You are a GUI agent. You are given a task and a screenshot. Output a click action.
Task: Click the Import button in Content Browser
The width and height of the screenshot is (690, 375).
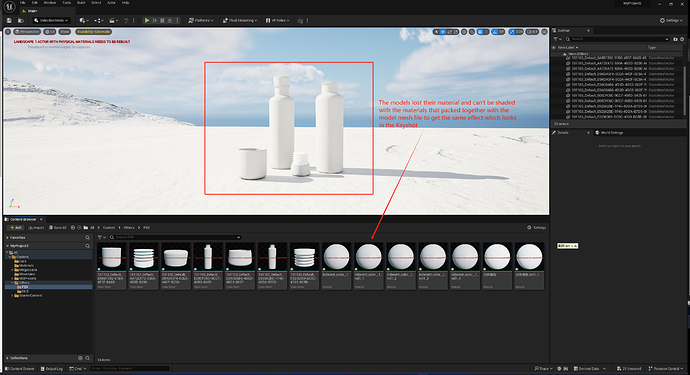pos(36,228)
